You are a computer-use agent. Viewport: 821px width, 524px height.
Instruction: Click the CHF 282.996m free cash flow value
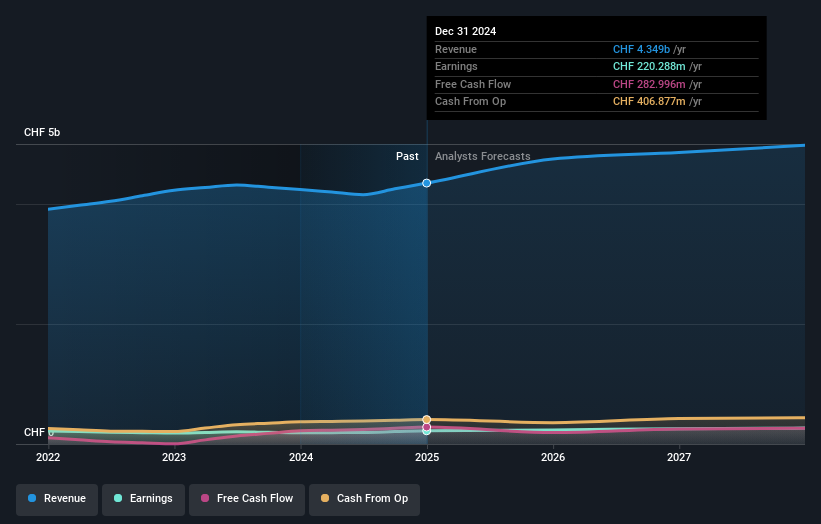[x=649, y=84]
